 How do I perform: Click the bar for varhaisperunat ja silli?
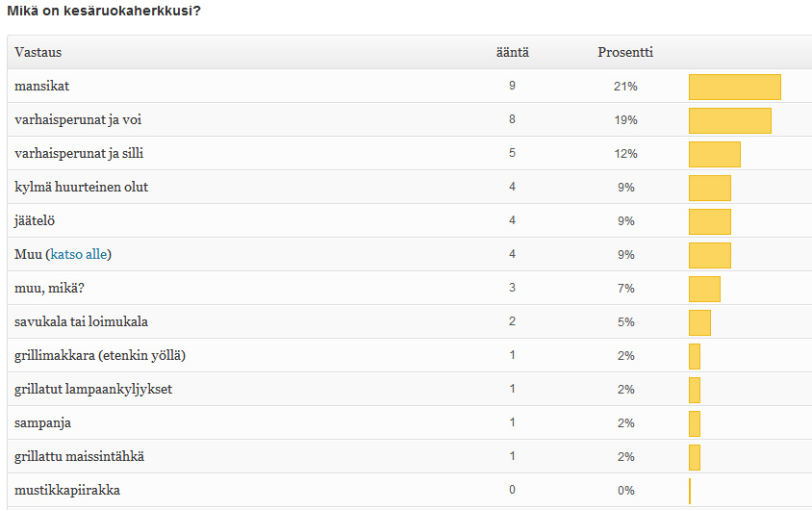(714, 154)
